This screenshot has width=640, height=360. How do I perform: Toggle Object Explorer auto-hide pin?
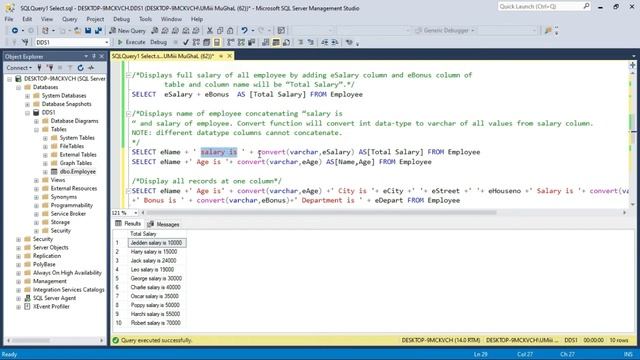point(94,56)
